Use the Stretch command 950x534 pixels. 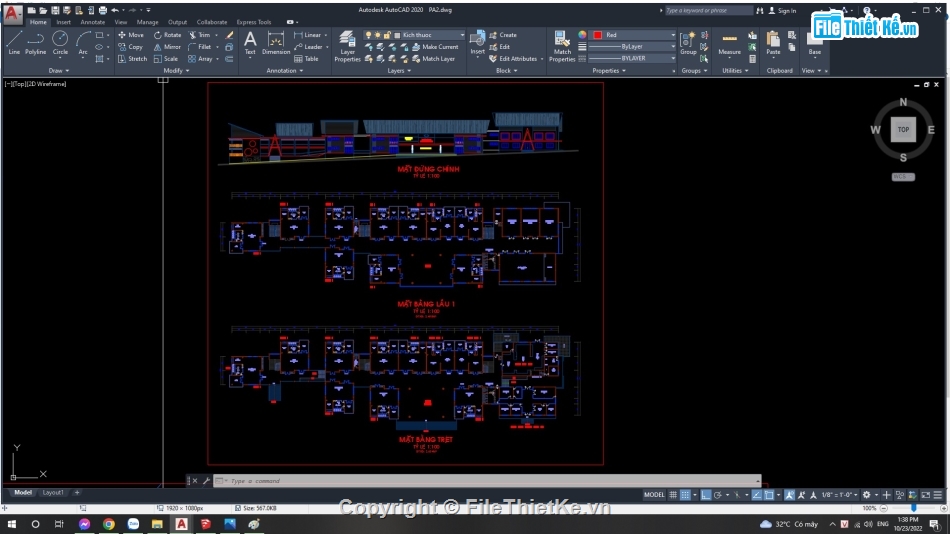pos(132,59)
